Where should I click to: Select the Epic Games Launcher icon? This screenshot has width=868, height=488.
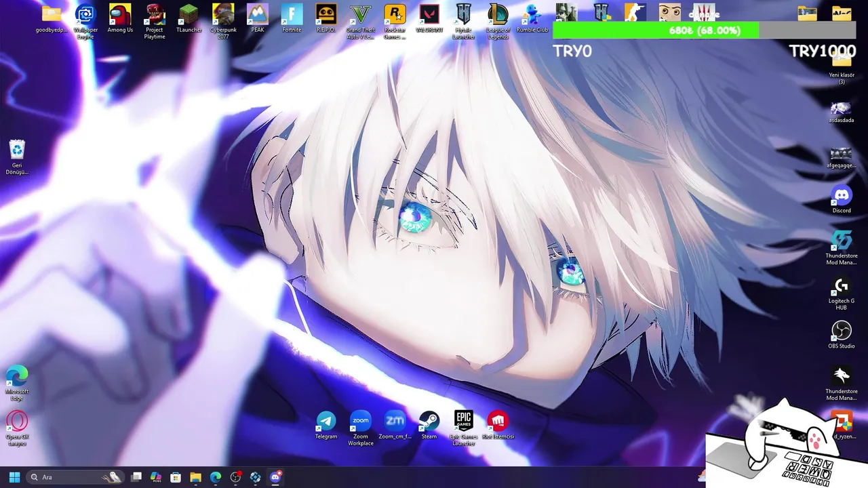coord(464,421)
